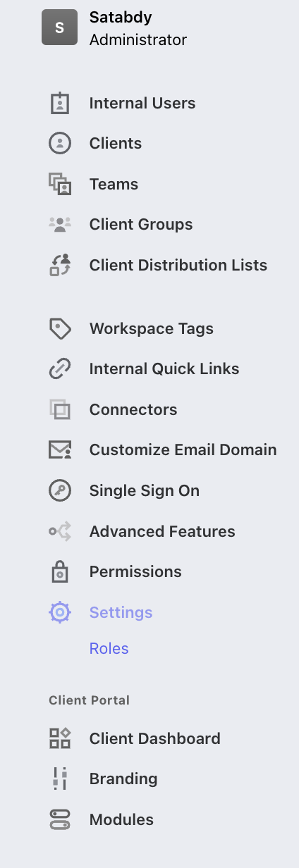299x868 pixels.
Task: Select the Connectors overlapping squares icon
Action: (60, 409)
